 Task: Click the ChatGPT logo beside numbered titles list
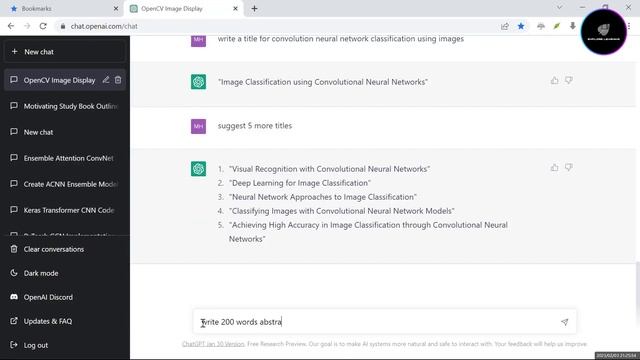[198, 169]
